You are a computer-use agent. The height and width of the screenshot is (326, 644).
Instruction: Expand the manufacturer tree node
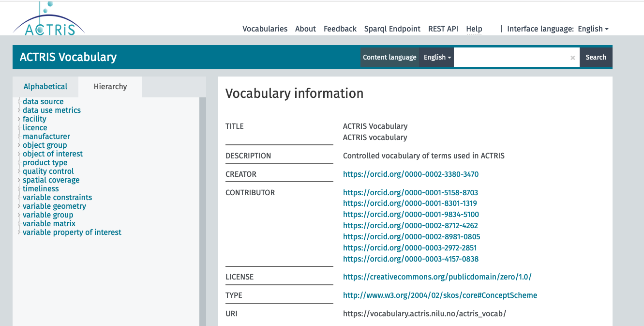click(x=20, y=137)
